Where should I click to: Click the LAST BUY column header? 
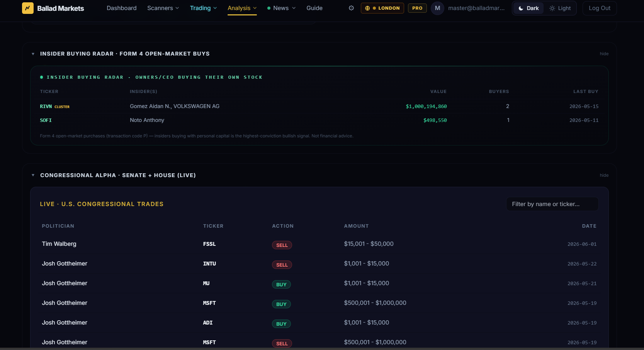(586, 92)
